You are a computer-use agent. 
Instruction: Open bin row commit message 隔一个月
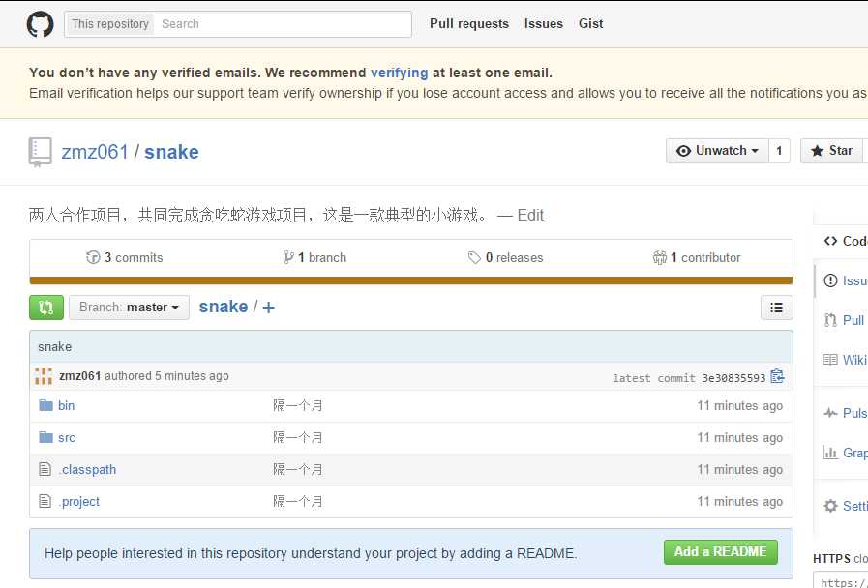(x=298, y=405)
